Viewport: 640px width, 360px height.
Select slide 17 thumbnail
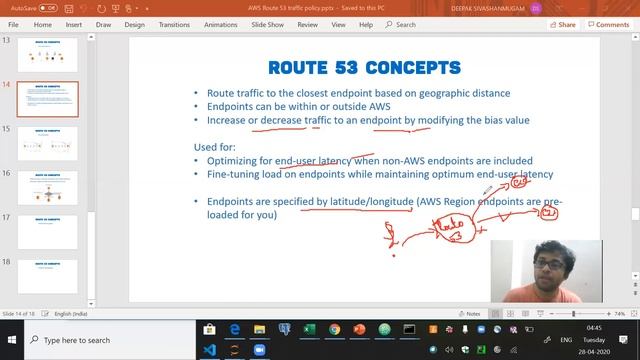point(47,232)
